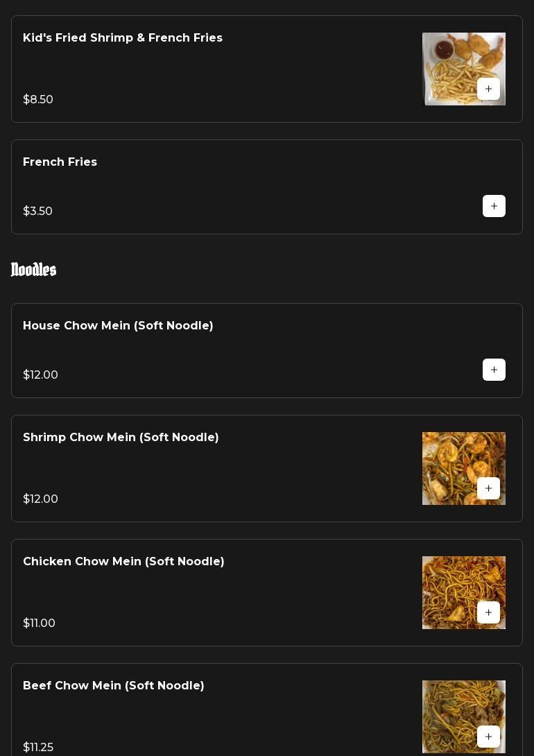Image resolution: width=534 pixels, height=756 pixels.
Task: Click the $12.00 House Chow Mein price
Action: [41, 375]
